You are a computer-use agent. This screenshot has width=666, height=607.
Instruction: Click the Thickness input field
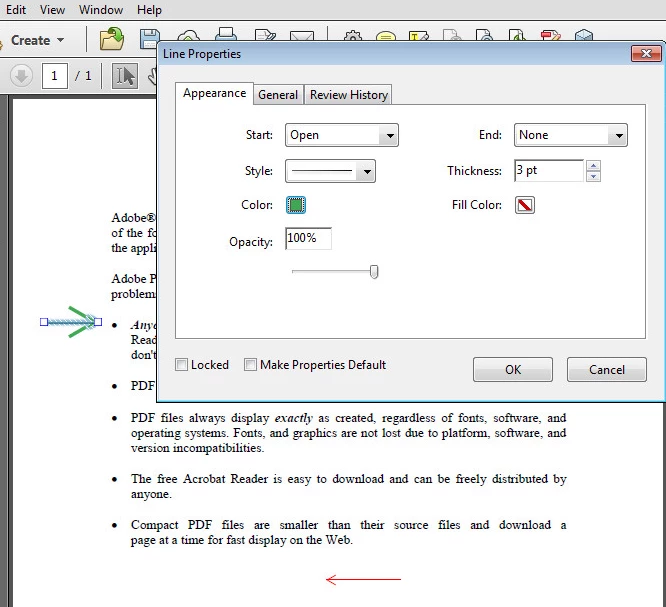tap(549, 170)
